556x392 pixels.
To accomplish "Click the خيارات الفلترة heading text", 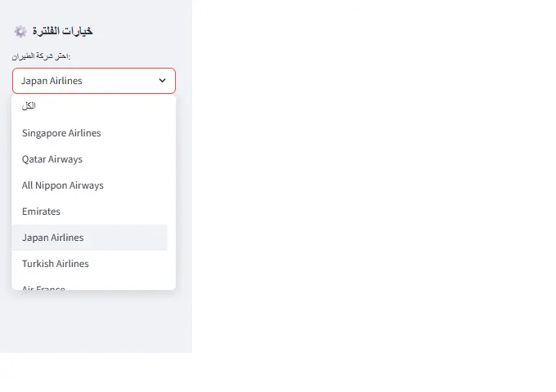I will [62, 31].
